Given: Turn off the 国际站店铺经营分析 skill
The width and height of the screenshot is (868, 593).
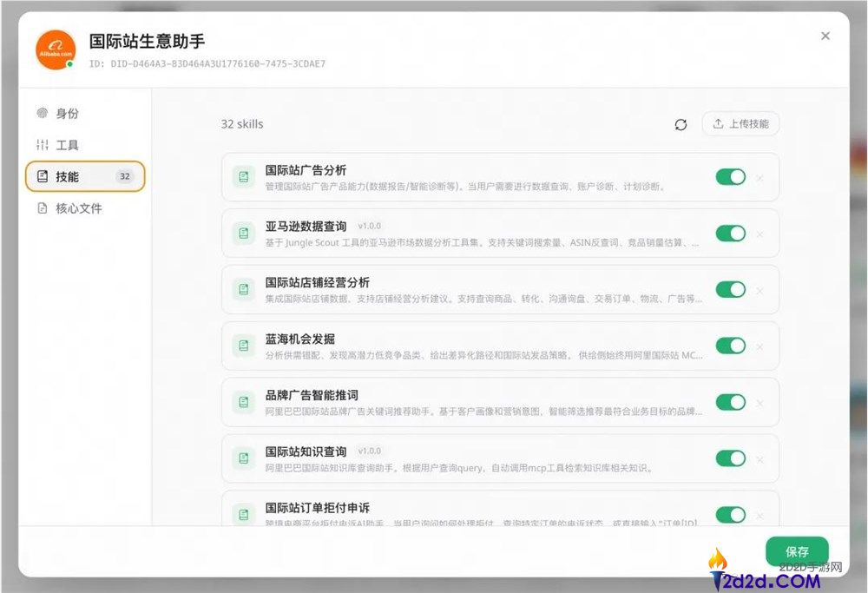Looking at the screenshot, I should (731, 289).
